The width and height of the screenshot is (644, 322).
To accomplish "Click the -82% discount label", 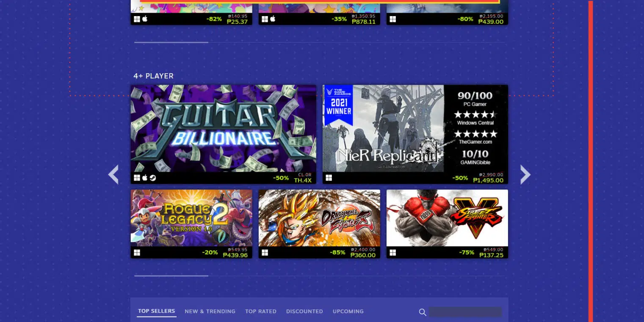I will point(214,19).
